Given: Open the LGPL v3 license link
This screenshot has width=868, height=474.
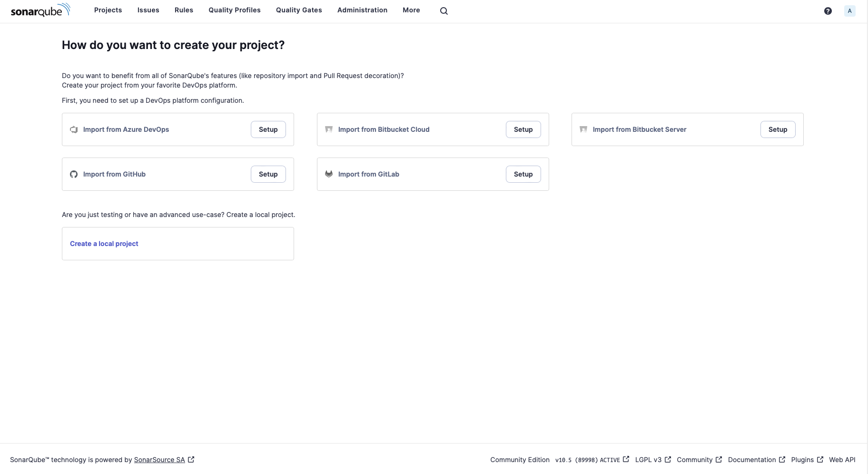Looking at the screenshot, I should (648, 460).
